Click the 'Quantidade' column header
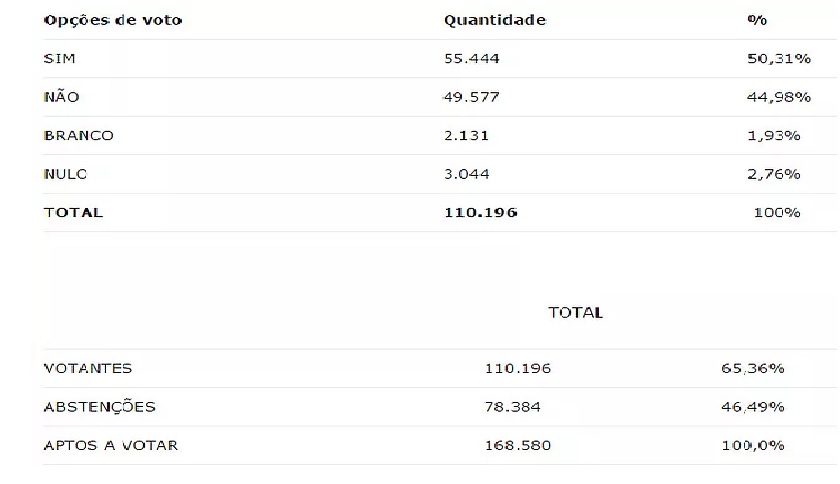The height and width of the screenshot is (484, 840). [495, 20]
